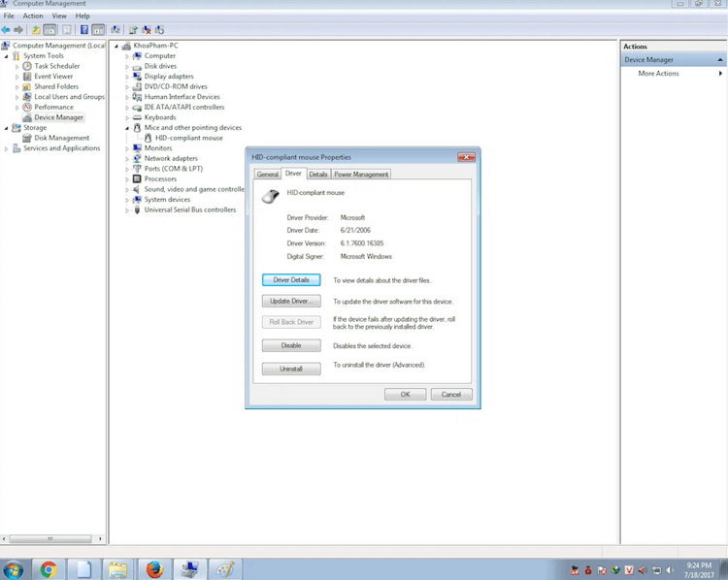Image resolution: width=728 pixels, height=580 pixels.
Task: Click the Disk Management icon
Action: click(27, 138)
